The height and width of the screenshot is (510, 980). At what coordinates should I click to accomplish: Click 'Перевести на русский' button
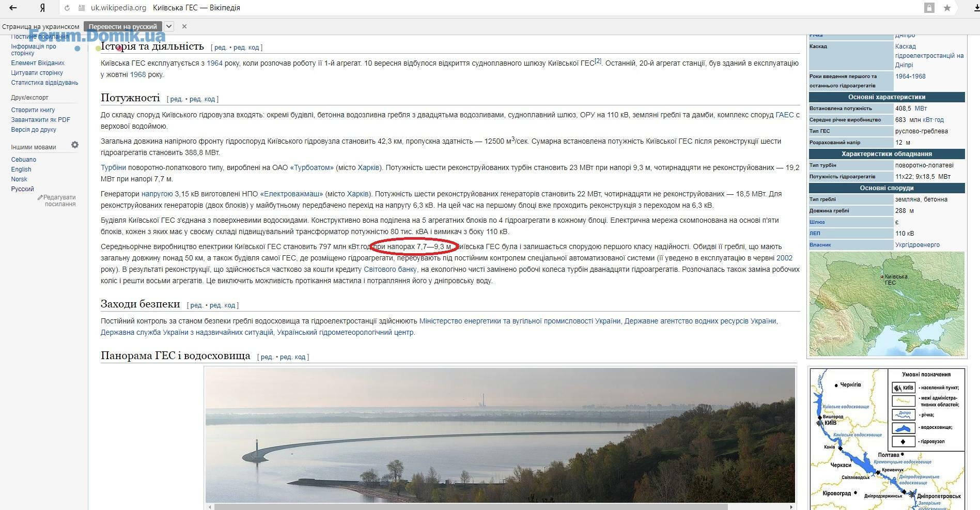pos(123,26)
